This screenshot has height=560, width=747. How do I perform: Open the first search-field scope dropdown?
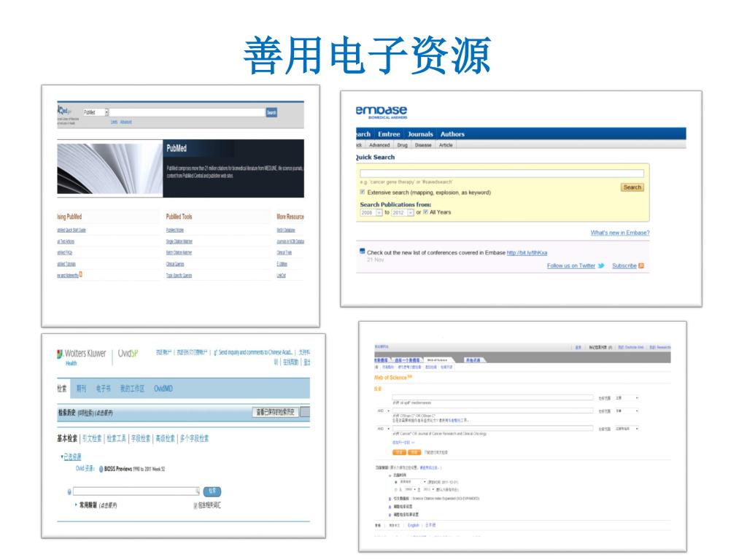pyautogui.click(x=626, y=397)
